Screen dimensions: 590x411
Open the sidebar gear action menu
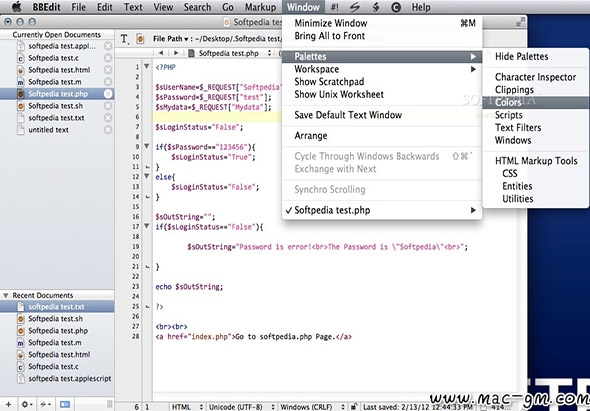click(26, 405)
